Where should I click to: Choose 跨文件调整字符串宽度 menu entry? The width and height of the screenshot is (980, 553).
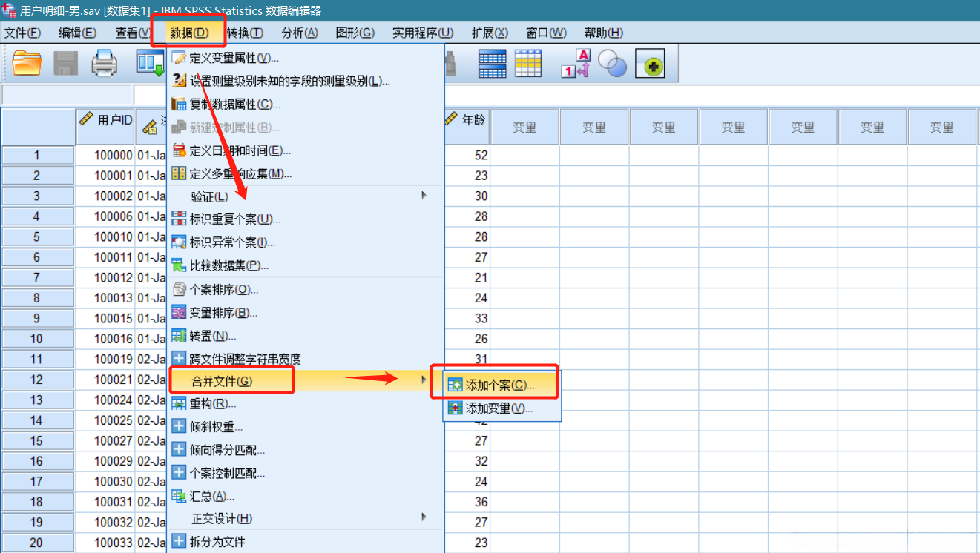click(x=306, y=359)
